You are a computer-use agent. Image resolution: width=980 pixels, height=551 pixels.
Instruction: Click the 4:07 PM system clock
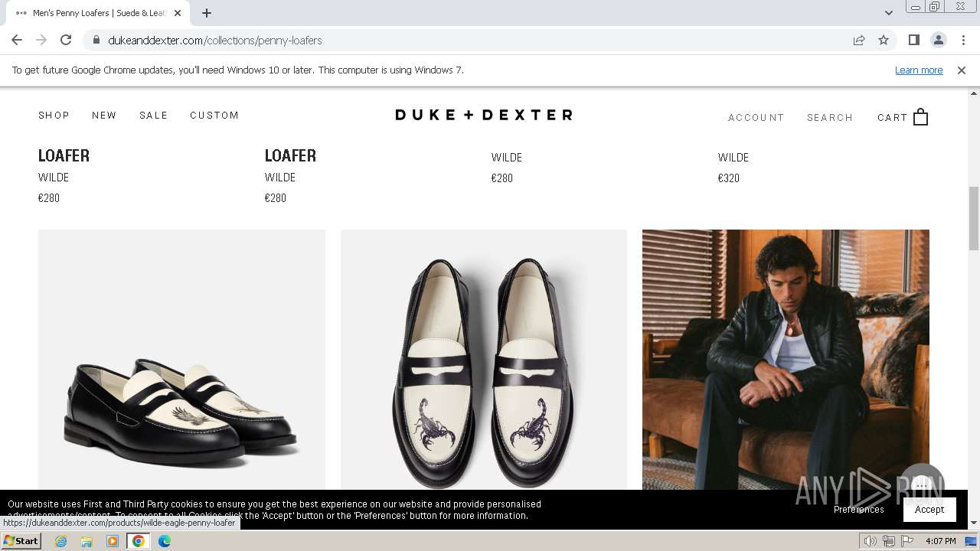940,541
